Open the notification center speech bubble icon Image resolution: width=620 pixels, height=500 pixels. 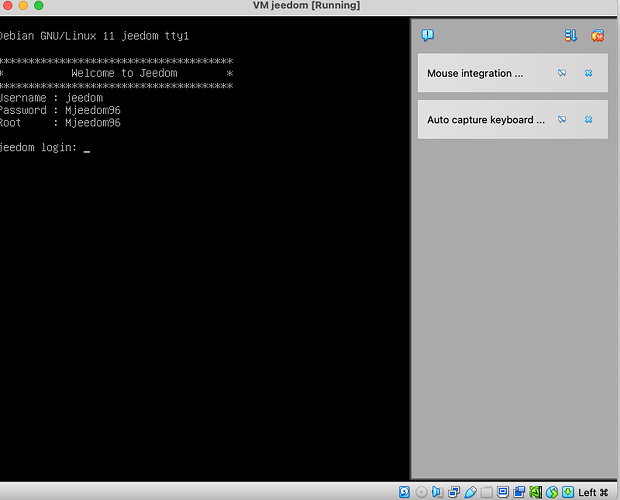(427, 36)
